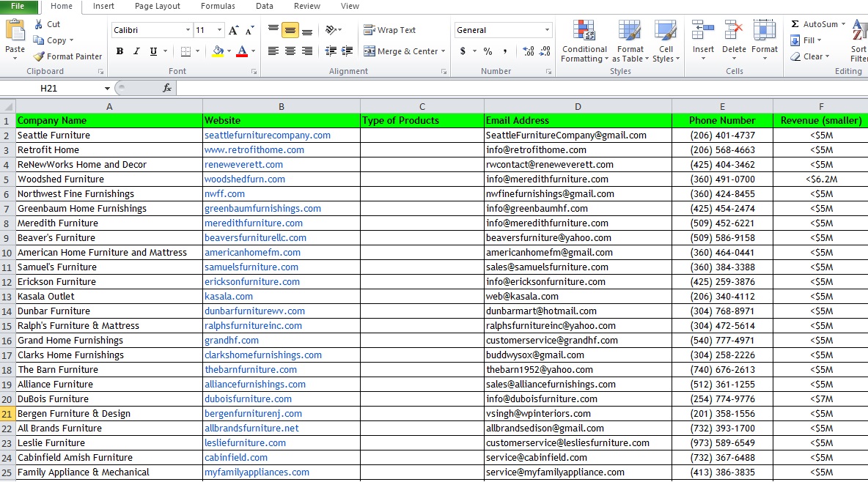
Task: Open the File tab
Action: [18, 6]
